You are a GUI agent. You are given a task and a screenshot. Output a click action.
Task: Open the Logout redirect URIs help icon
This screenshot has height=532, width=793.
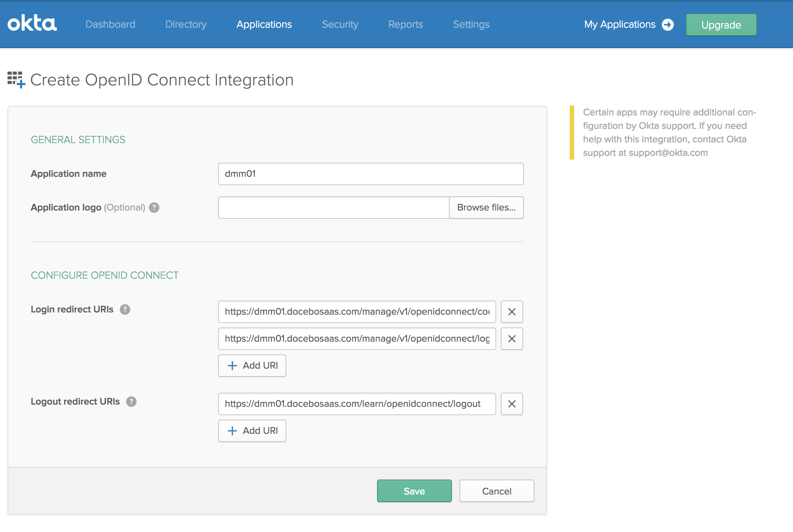click(x=131, y=402)
